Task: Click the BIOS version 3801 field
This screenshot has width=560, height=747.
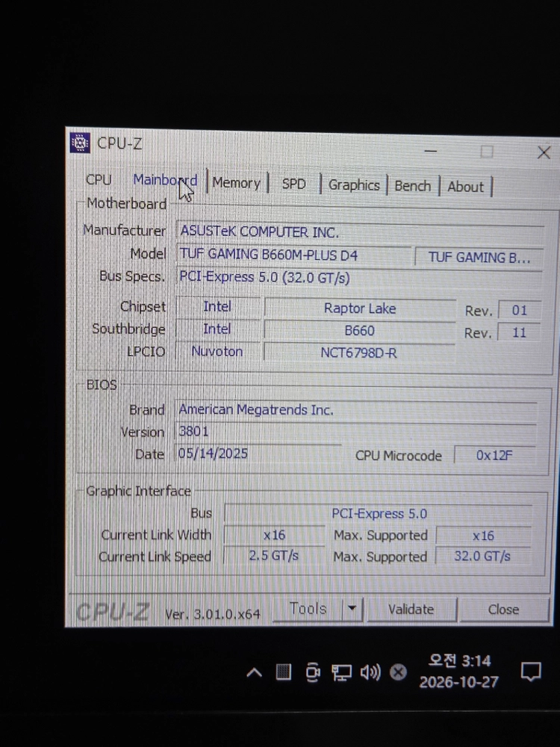Action: coord(355,432)
